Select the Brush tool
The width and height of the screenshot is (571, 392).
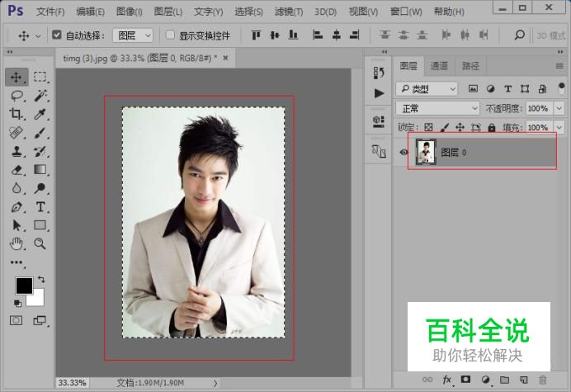click(40, 133)
